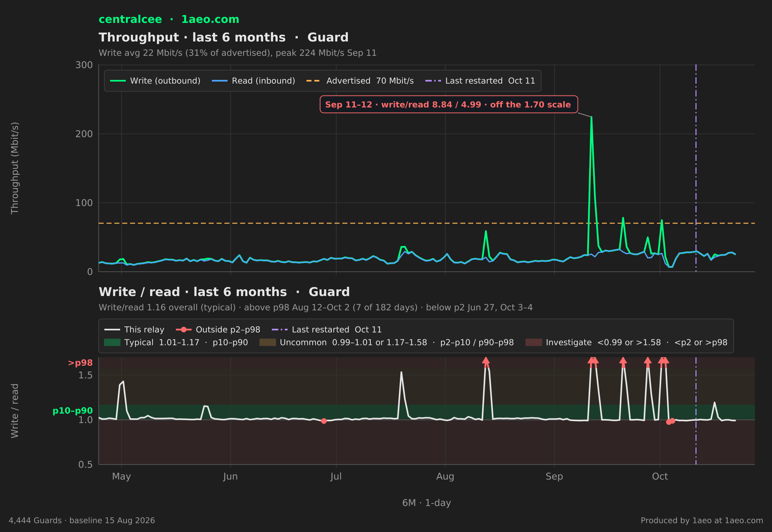Click the Sep x-axis label

pyautogui.click(x=554, y=477)
